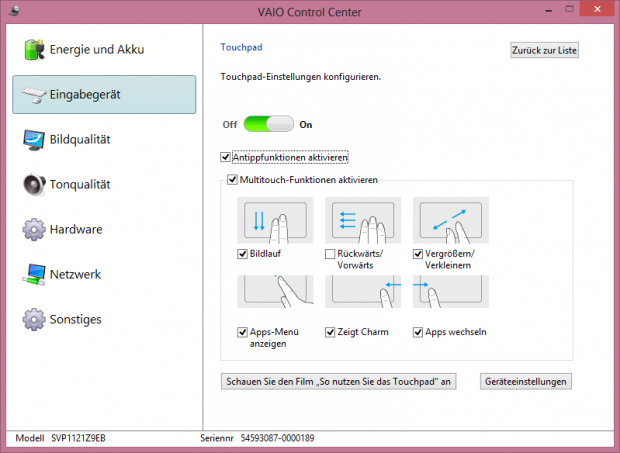Go to the Netzwerk category
The height and width of the screenshot is (453, 620).
[104, 274]
